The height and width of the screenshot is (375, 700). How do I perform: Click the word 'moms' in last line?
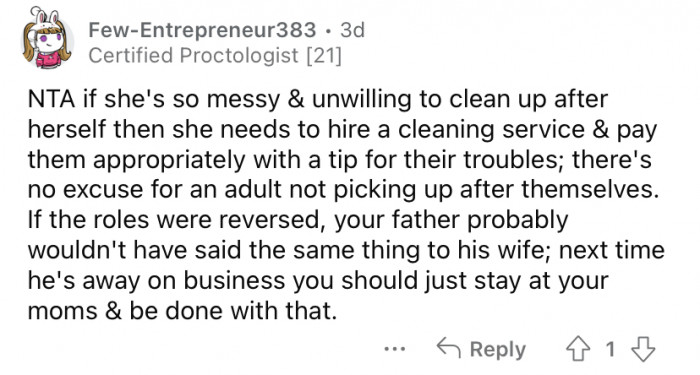click(62, 311)
